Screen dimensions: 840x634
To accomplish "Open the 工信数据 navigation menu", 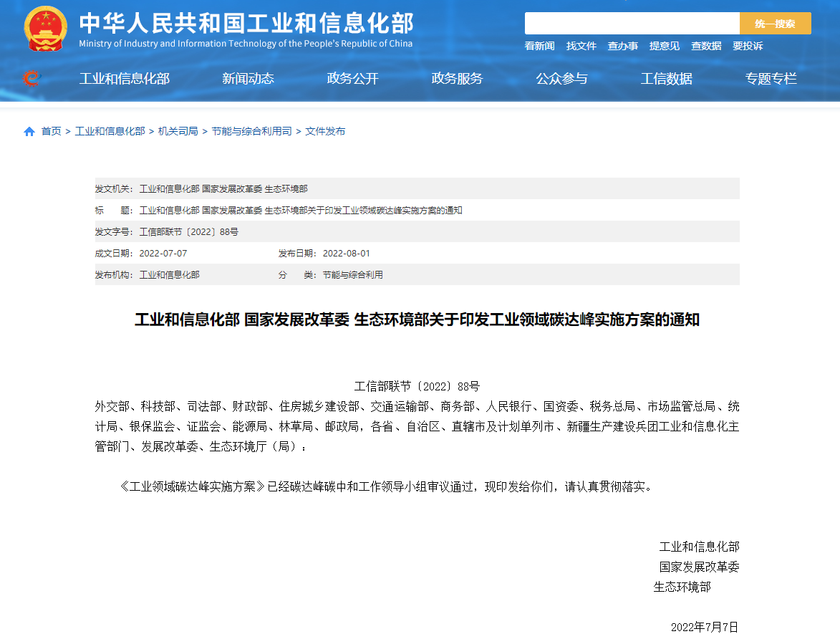I will coord(666,79).
